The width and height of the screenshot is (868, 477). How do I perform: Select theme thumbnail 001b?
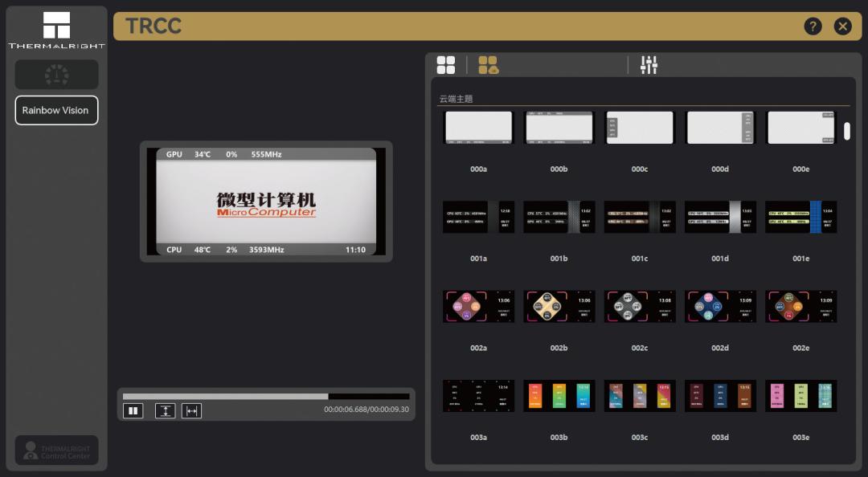coord(559,217)
